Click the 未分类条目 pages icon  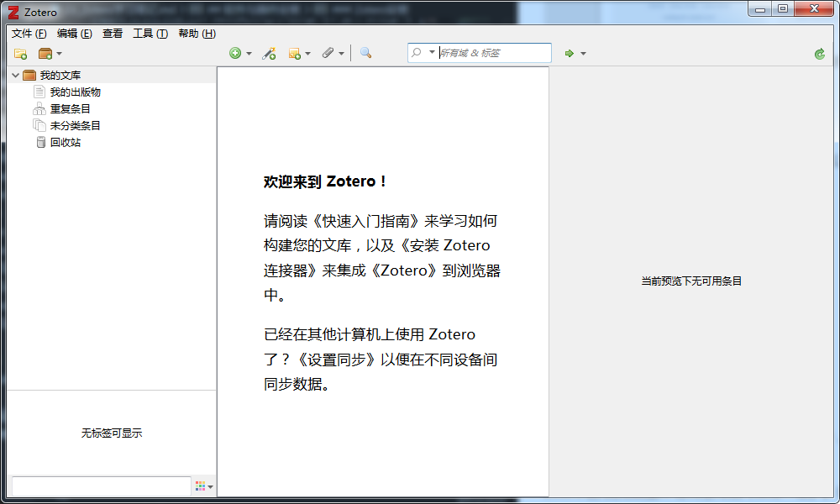tap(39, 125)
